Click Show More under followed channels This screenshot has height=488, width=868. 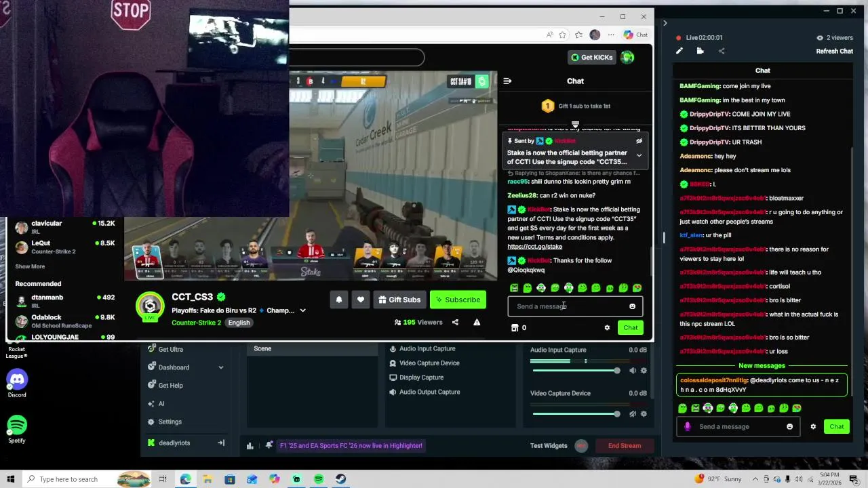click(x=30, y=266)
